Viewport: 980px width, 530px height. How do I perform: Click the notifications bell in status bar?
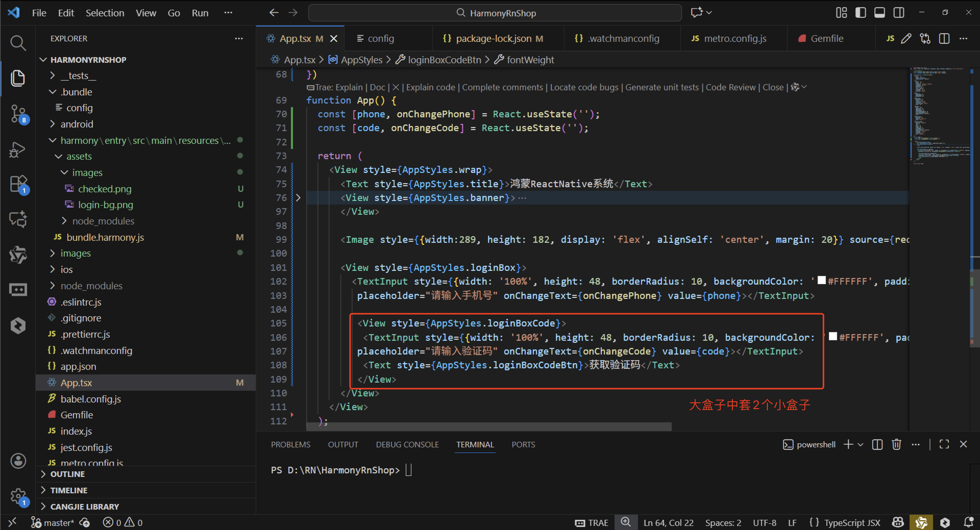pyautogui.click(x=968, y=522)
